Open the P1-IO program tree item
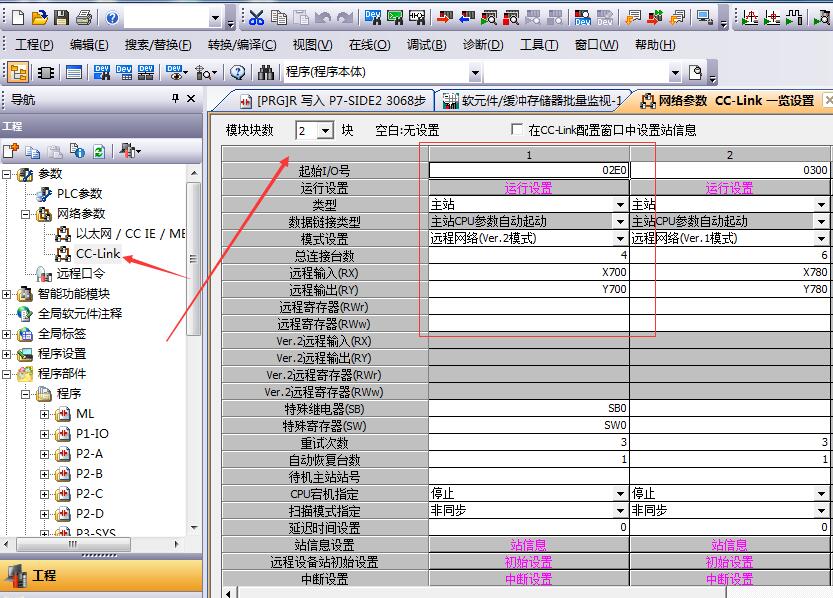 click(92, 433)
